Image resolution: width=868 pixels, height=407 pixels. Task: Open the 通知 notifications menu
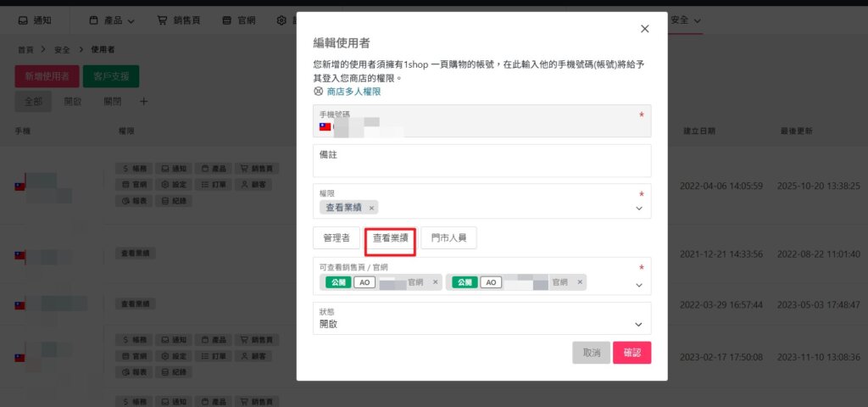click(x=34, y=20)
